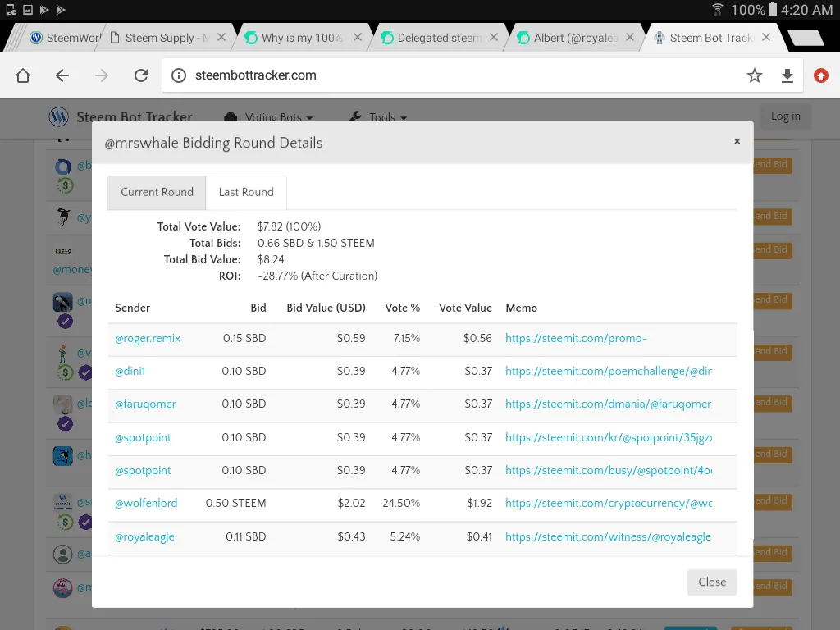This screenshot has height=630, width=840.
Task: Click the download arrow icon
Action: pos(787,76)
